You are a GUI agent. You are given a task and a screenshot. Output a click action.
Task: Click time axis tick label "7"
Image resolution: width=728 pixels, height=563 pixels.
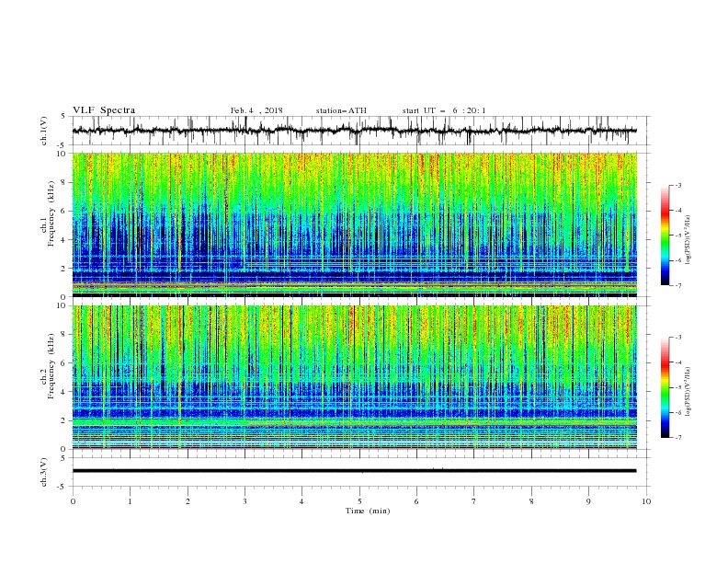474,501
